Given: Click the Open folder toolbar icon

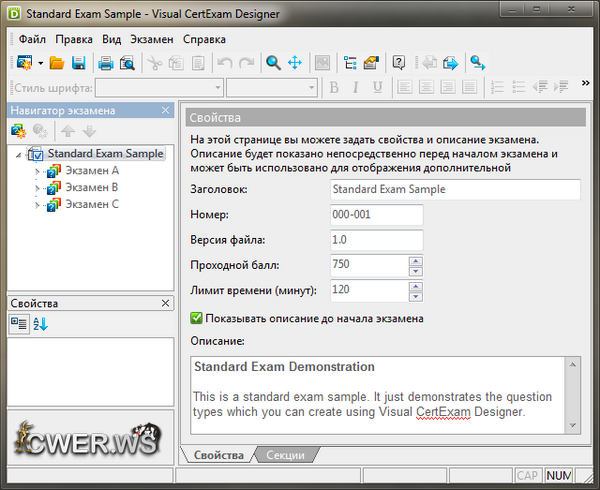Looking at the screenshot, I should 56,63.
